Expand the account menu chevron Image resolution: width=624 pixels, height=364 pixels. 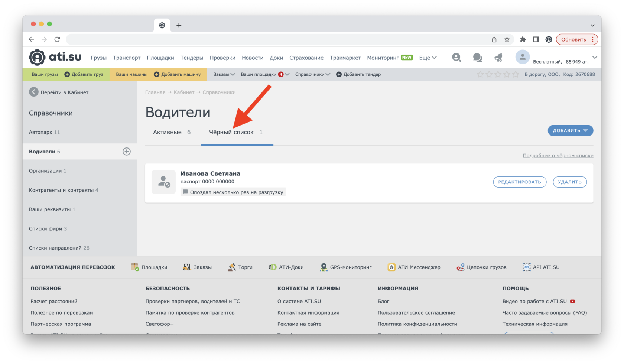click(595, 57)
